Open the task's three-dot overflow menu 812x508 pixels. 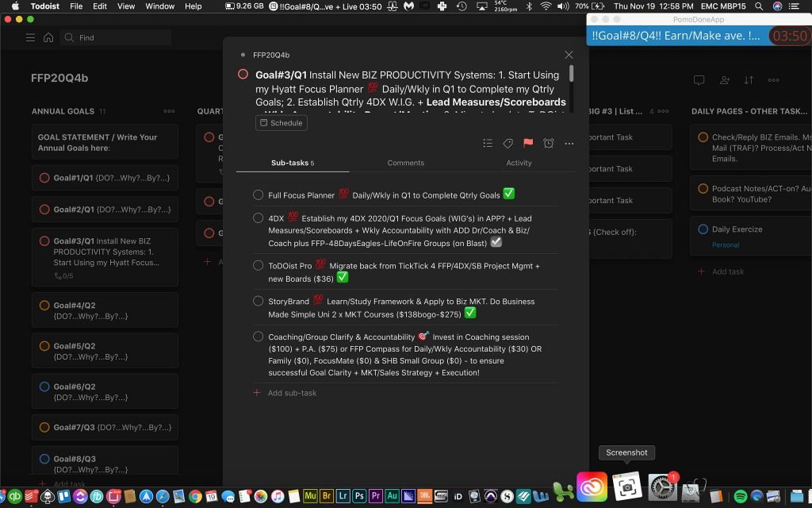click(x=569, y=143)
